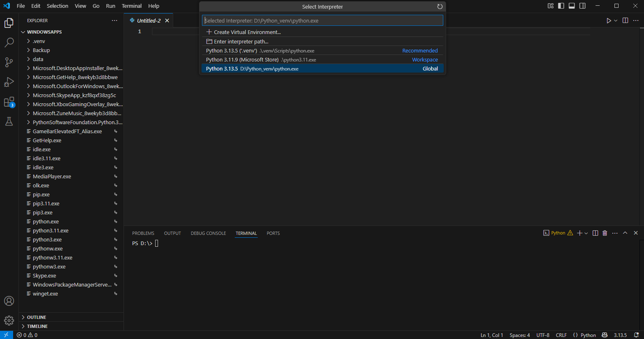Open terminal panel more actions ellipsis
Viewport: 644px width, 339px height.
coord(615,233)
